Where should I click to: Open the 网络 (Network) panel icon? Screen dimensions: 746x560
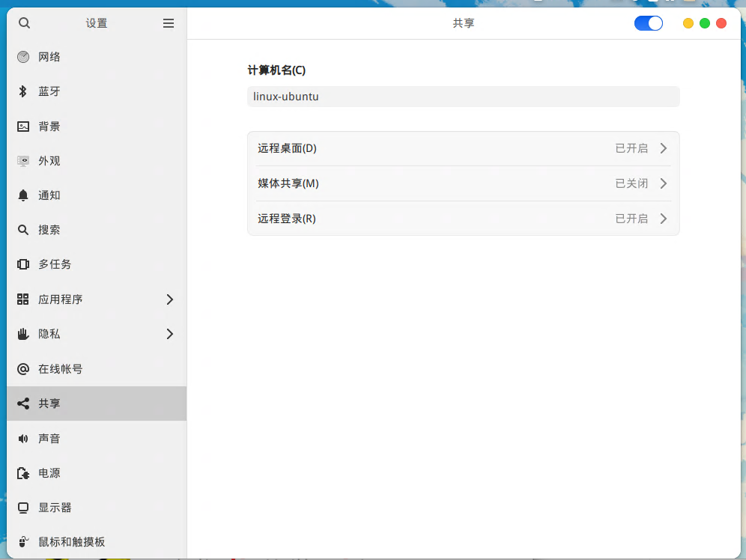(22, 56)
